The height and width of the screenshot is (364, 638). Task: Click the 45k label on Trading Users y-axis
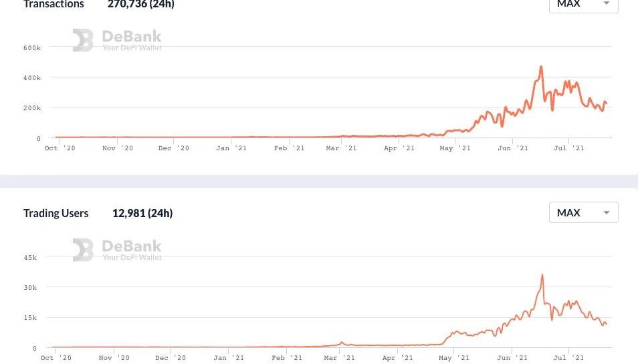(30, 257)
